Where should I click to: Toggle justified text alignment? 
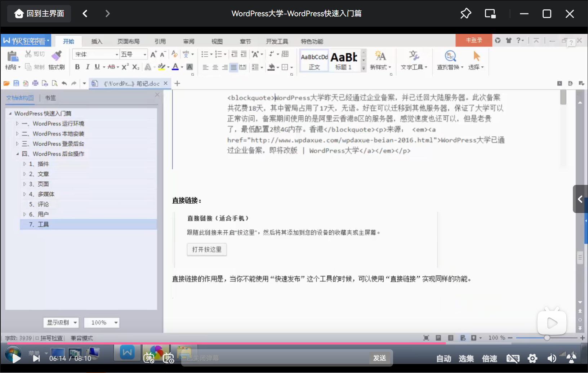click(233, 67)
